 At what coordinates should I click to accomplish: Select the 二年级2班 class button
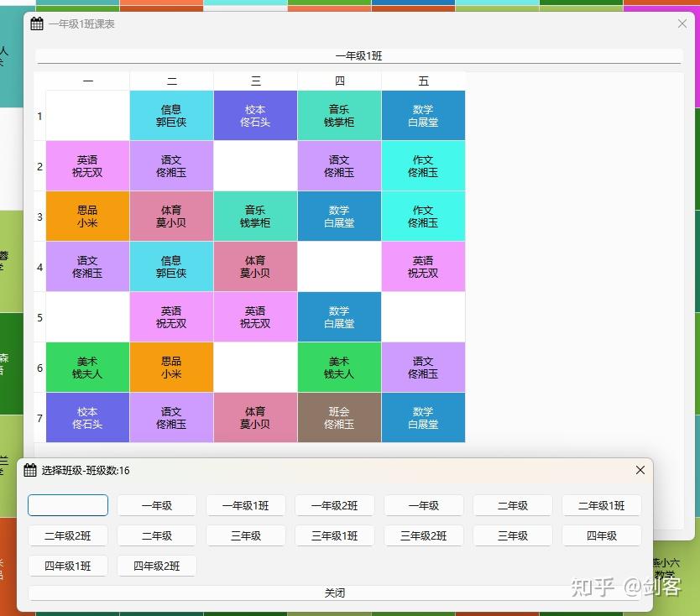pyautogui.click(x=68, y=535)
